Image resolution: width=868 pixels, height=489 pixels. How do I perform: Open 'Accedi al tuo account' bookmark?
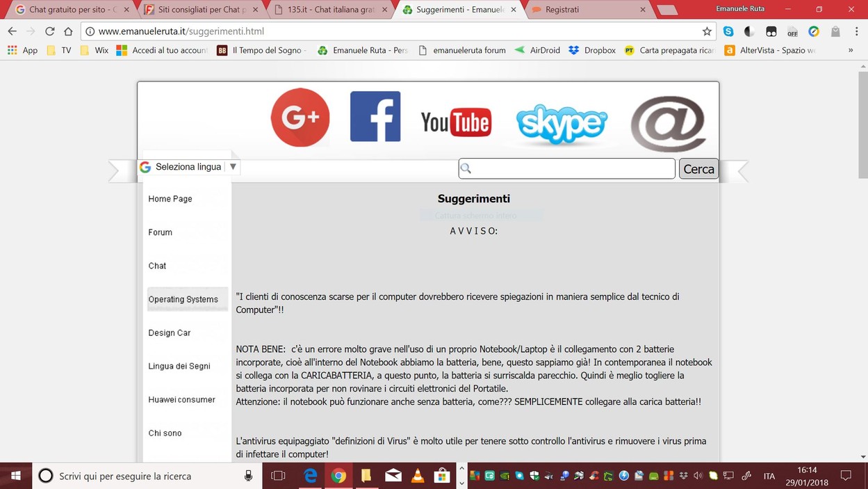(163, 50)
